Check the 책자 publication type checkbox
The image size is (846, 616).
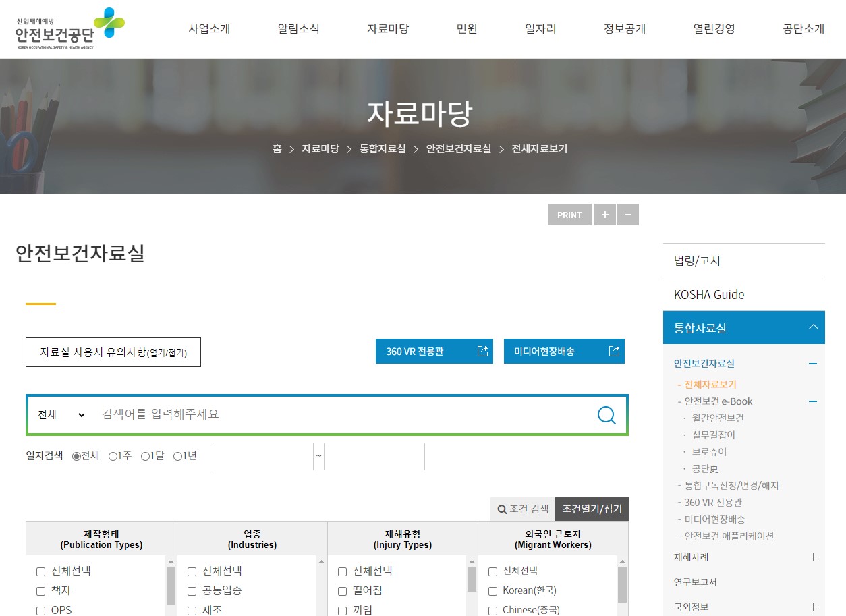41,591
